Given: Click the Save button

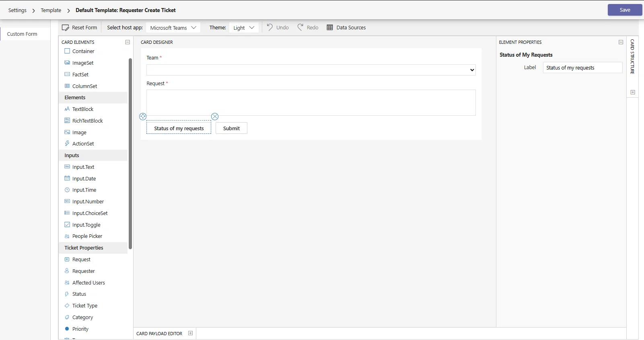Looking at the screenshot, I should pyautogui.click(x=625, y=10).
